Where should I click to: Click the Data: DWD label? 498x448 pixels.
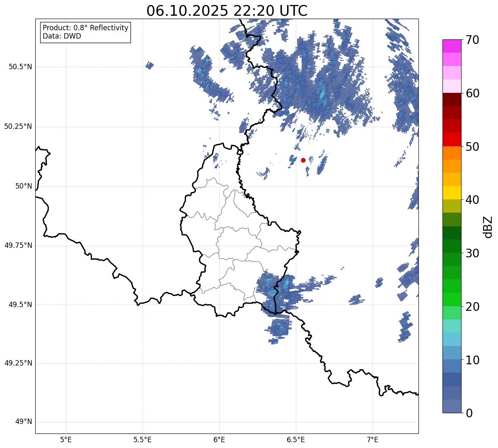(62, 36)
